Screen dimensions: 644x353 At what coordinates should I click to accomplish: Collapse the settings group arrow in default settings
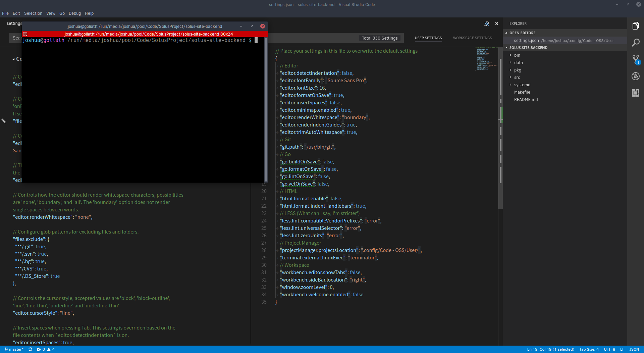(x=14, y=59)
